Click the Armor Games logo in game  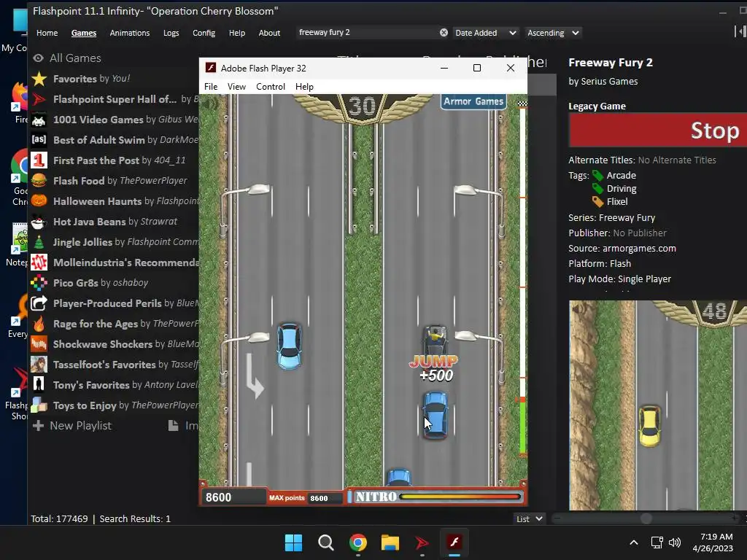click(473, 101)
